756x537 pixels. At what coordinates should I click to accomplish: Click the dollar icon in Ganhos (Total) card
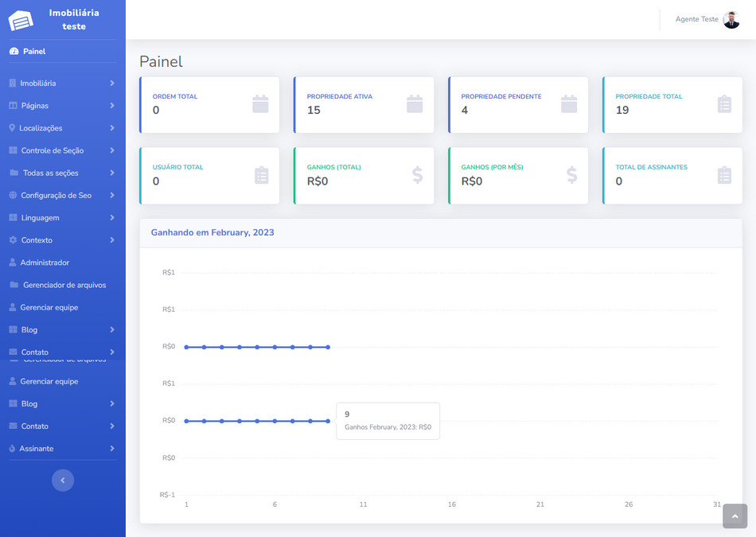[418, 175]
